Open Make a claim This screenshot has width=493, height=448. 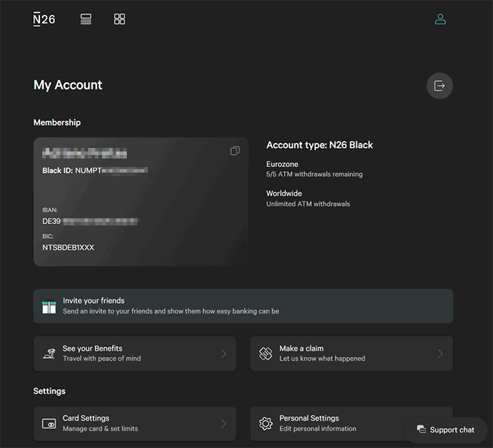click(351, 354)
